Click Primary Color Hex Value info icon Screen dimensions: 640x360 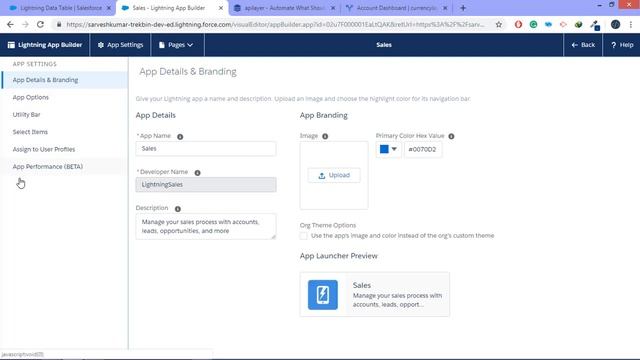451,136
